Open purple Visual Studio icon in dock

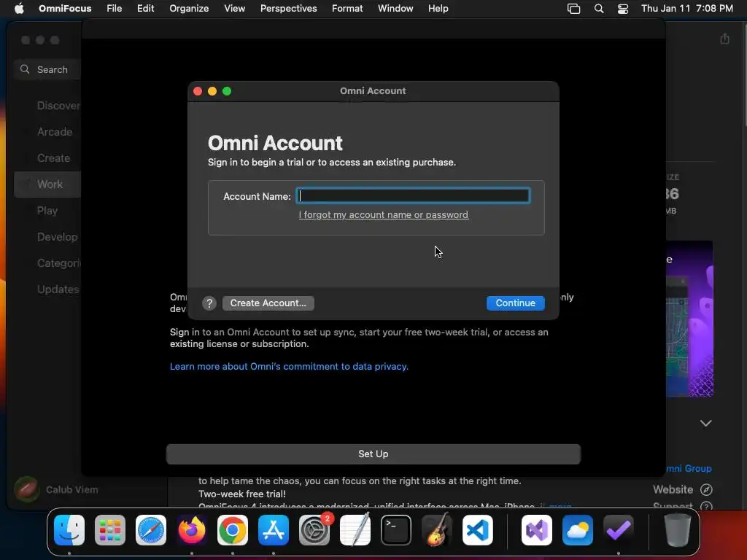537,530
